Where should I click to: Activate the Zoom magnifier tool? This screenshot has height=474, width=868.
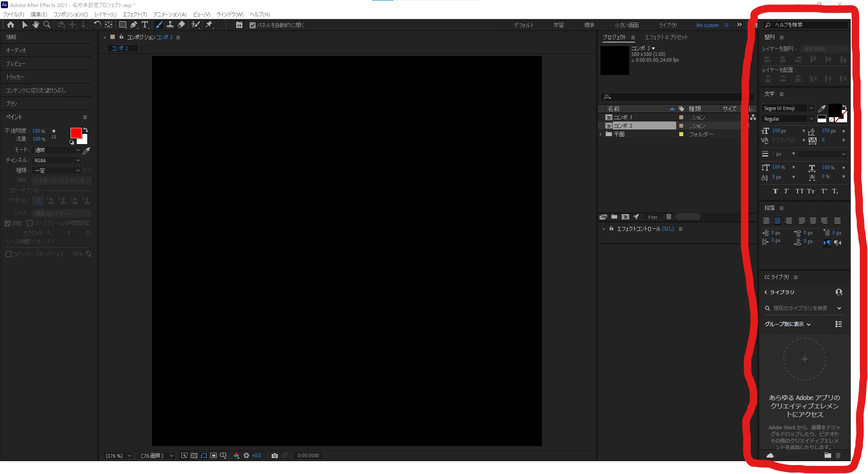click(47, 25)
